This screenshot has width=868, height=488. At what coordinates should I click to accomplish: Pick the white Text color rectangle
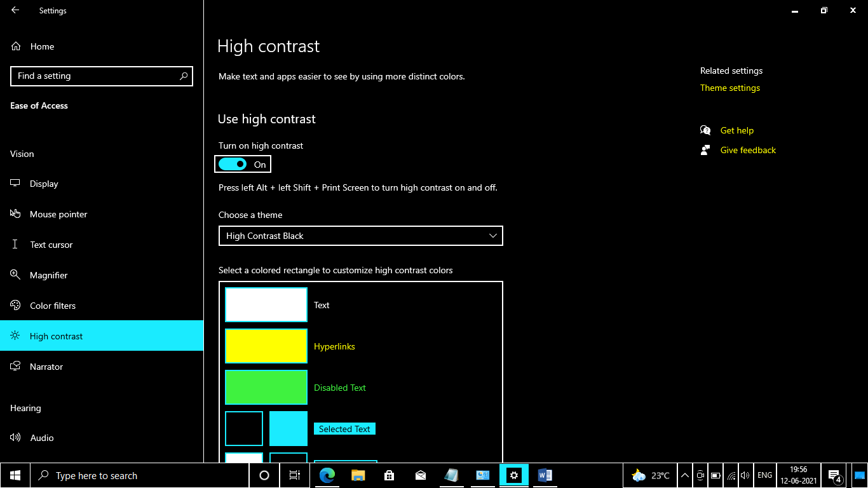tap(266, 305)
